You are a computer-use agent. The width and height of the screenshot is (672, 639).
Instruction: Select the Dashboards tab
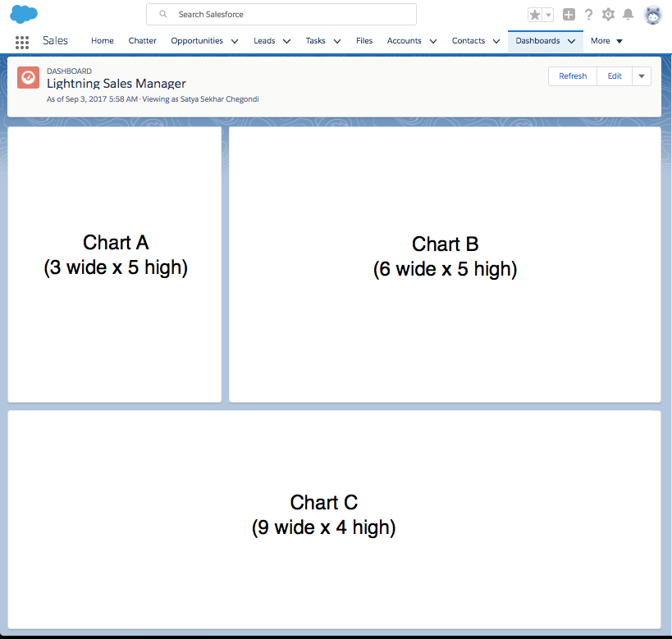(537, 41)
